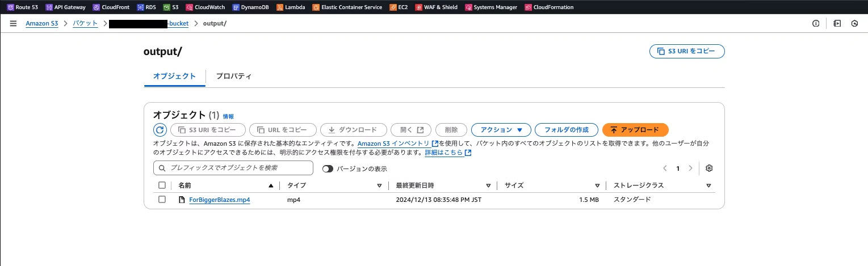The image size is (868, 266).
Task: Open the アクション dropdown menu
Action: [x=501, y=130]
